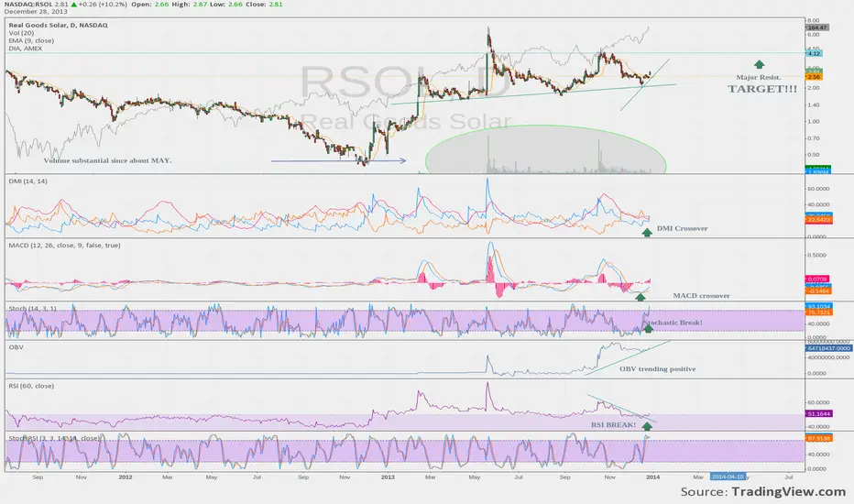
Task: Click the orange -0.1464 MACD value label
Action: click(817, 291)
